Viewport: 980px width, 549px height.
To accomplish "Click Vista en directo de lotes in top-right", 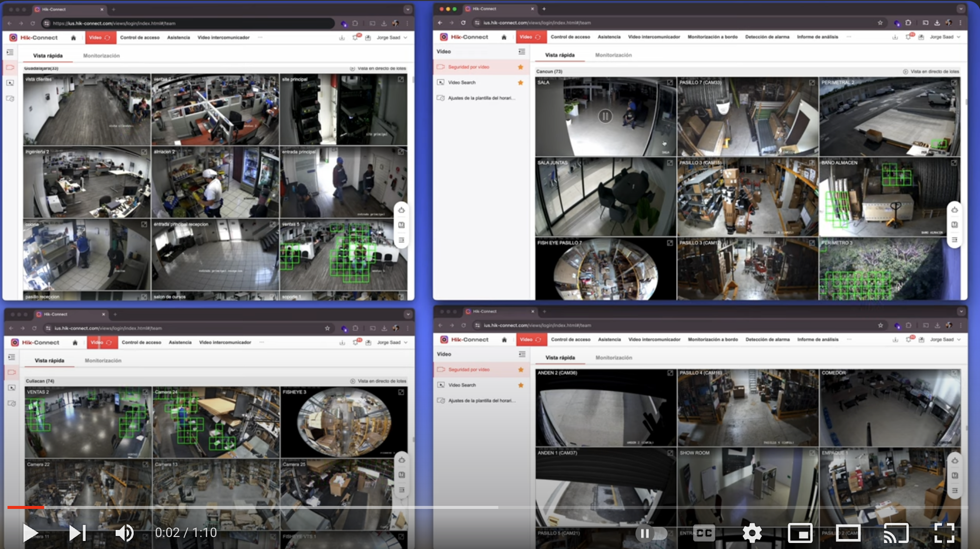I will [931, 72].
